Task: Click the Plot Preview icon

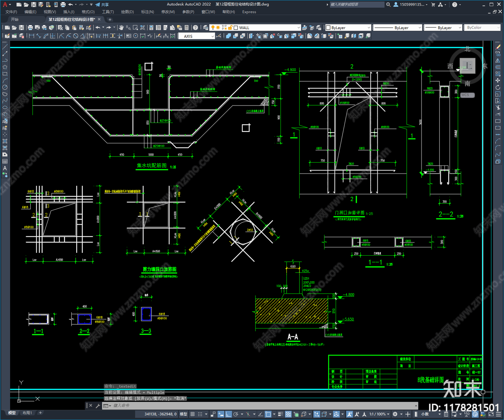Action: (x=37, y=28)
